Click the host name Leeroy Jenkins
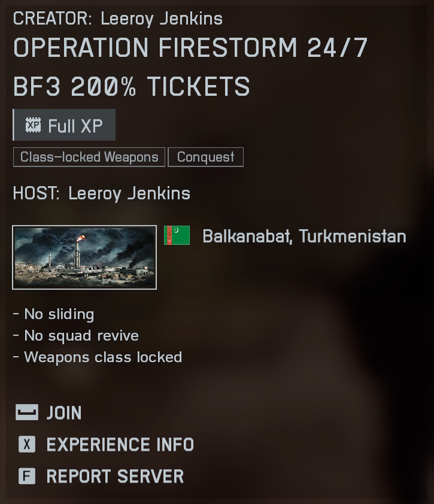 pyautogui.click(x=129, y=193)
